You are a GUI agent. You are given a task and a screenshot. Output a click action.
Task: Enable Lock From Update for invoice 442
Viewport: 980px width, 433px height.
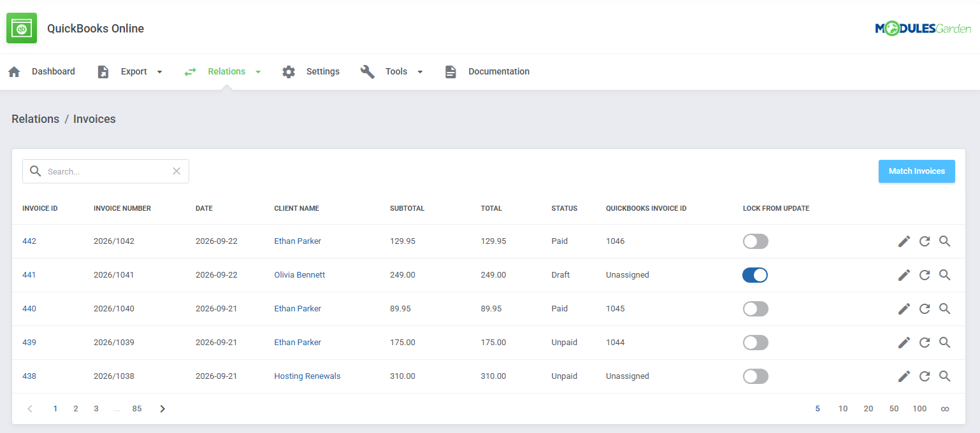756,241
